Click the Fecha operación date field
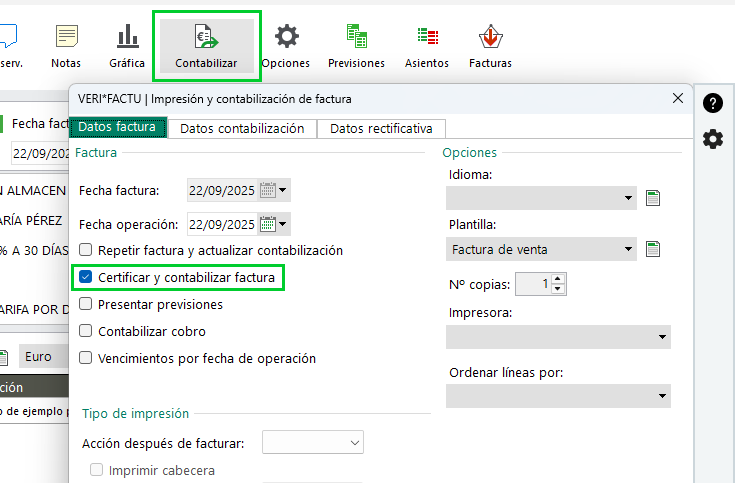The width and height of the screenshot is (735, 483). 222,224
